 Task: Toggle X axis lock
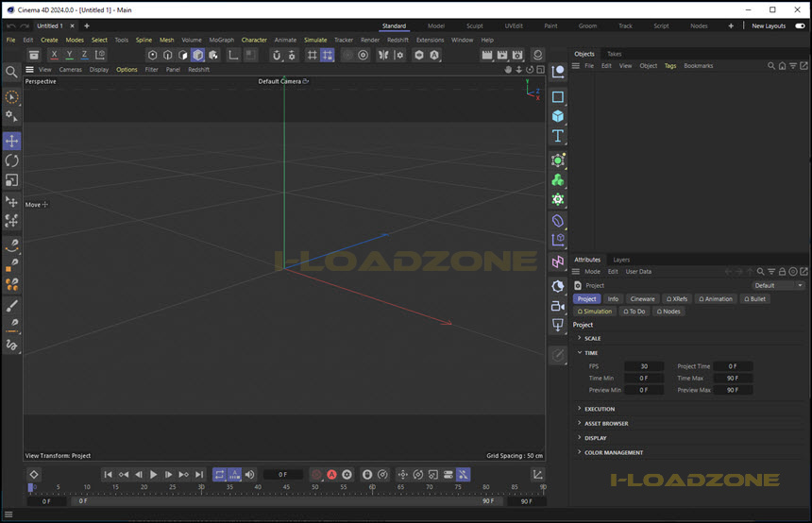pos(54,55)
